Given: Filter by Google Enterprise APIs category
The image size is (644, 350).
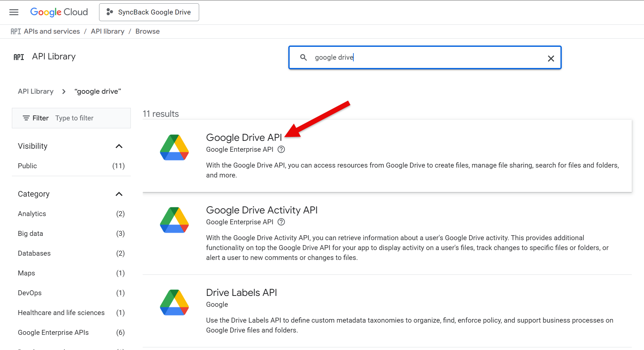Looking at the screenshot, I should point(71,333).
